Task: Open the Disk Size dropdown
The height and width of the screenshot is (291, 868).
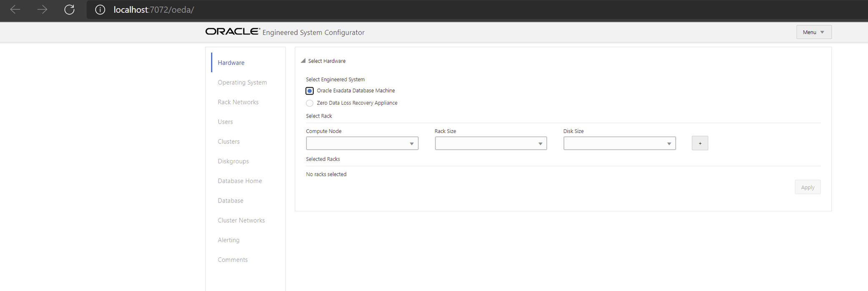Action: pyautogui.click(x=619, y=143)
